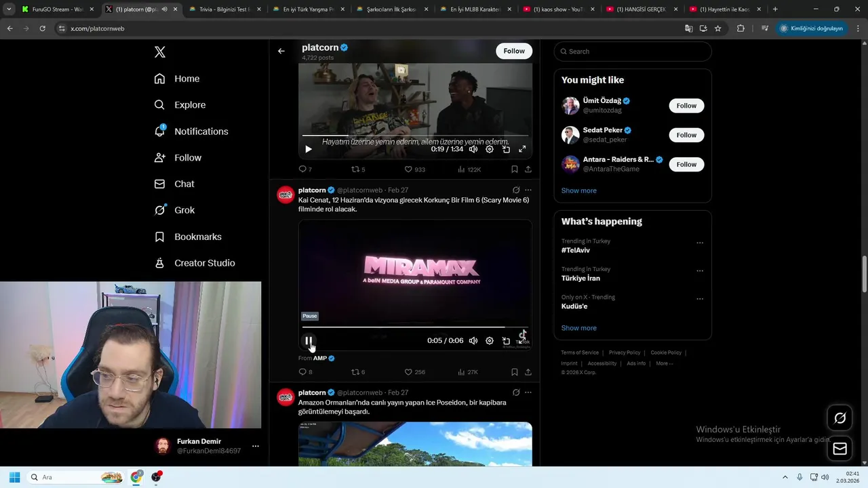Open Follow item in sidebar
868x488 pixels.
(x=178, y=157)
